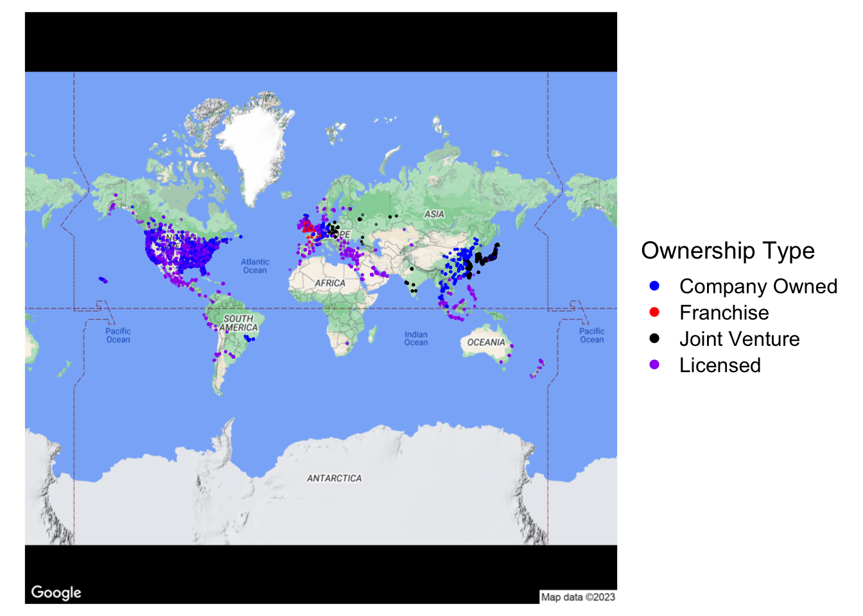Click the black Joint Venture legend dot
The width and height of the screenshot is (863, 616).
[x=654, y=339]
